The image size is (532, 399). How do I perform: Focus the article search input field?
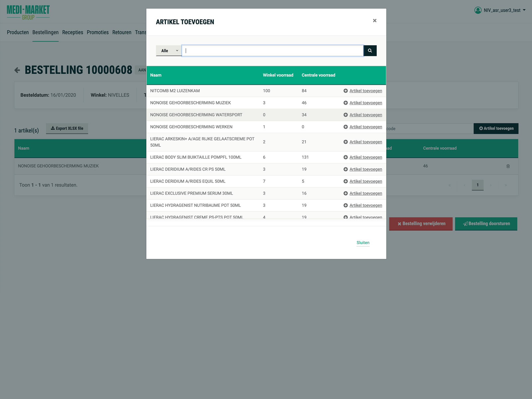(x=273, y=51)
